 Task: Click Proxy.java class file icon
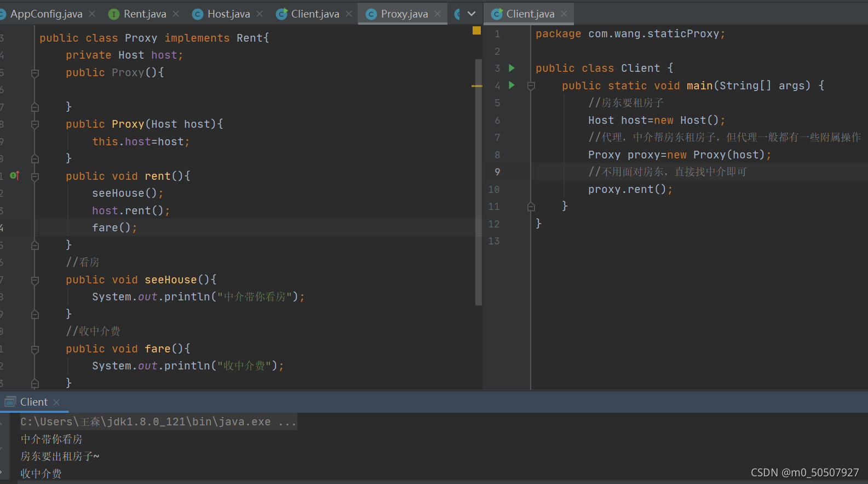(x=371, y=14)
